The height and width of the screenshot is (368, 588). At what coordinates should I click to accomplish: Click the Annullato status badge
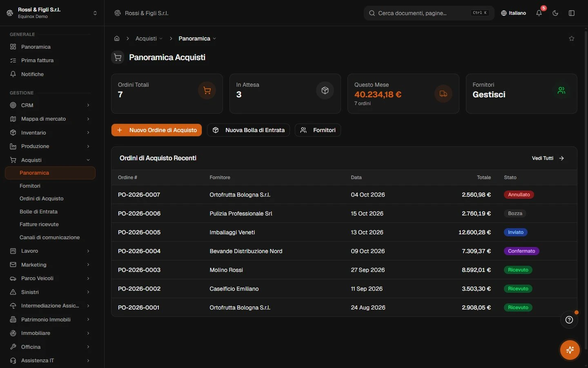(x=519, y=195)
